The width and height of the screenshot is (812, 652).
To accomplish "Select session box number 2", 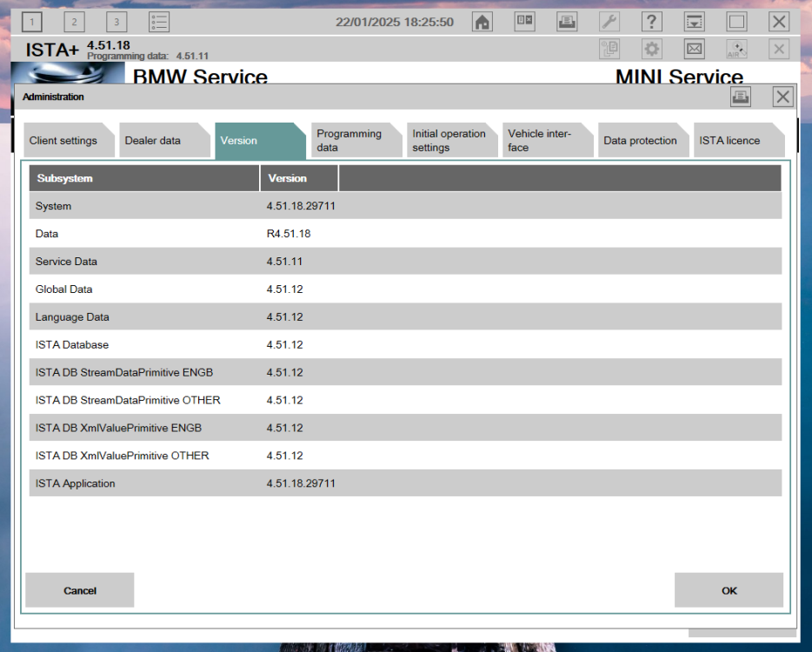I will [73, 23].
